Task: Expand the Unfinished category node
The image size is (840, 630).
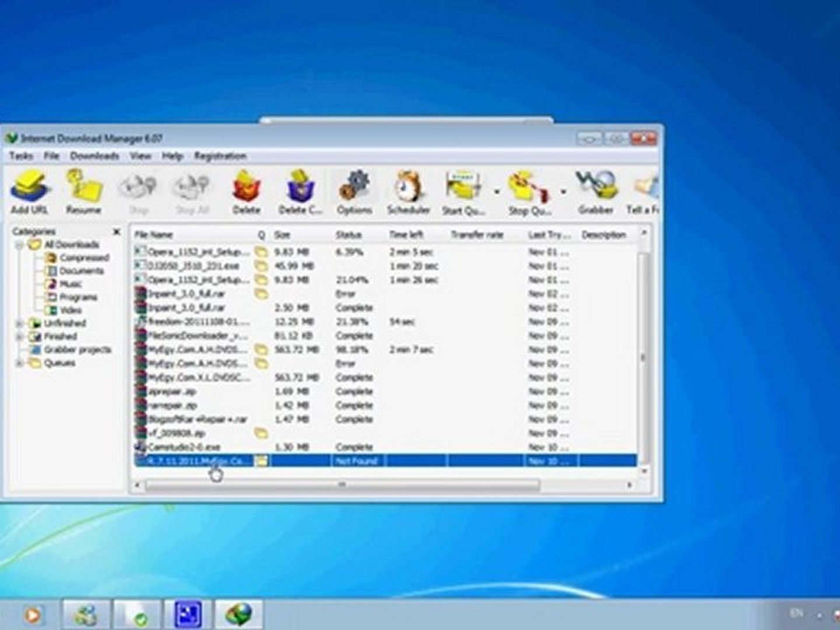Action: 19,323
